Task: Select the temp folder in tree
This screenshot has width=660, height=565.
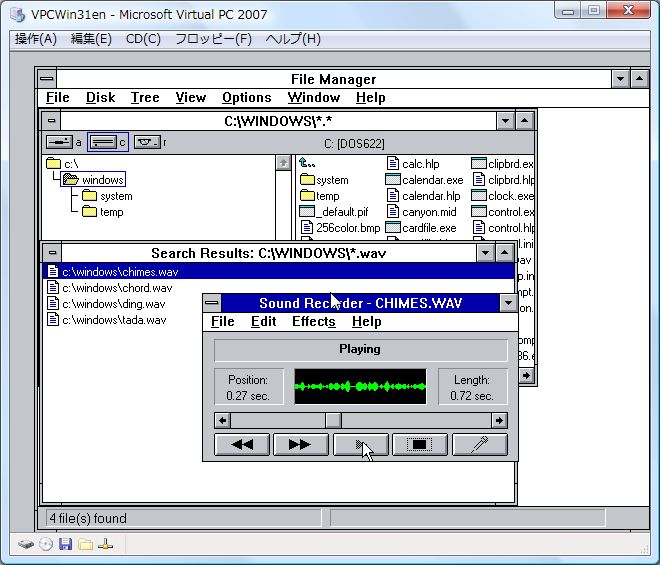Action: pos(102,212)
